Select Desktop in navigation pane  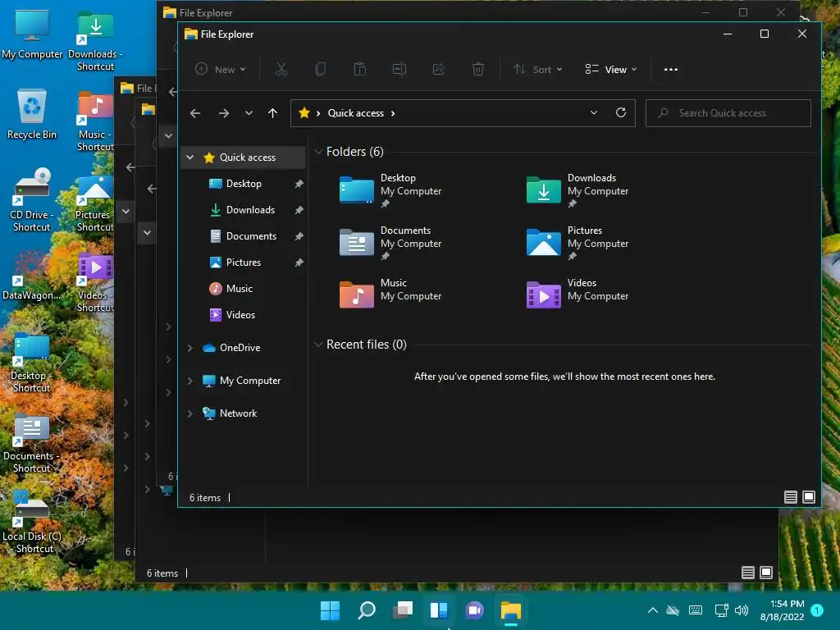click(x=244, y=184)
